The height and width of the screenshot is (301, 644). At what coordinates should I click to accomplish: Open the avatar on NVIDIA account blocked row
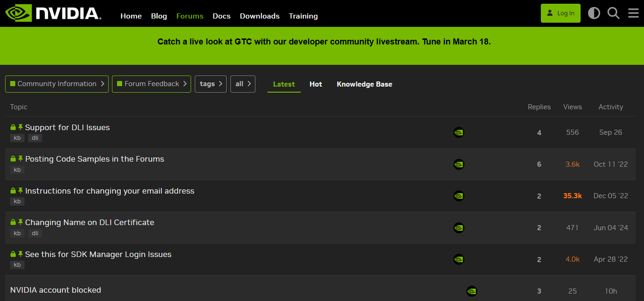471,291
